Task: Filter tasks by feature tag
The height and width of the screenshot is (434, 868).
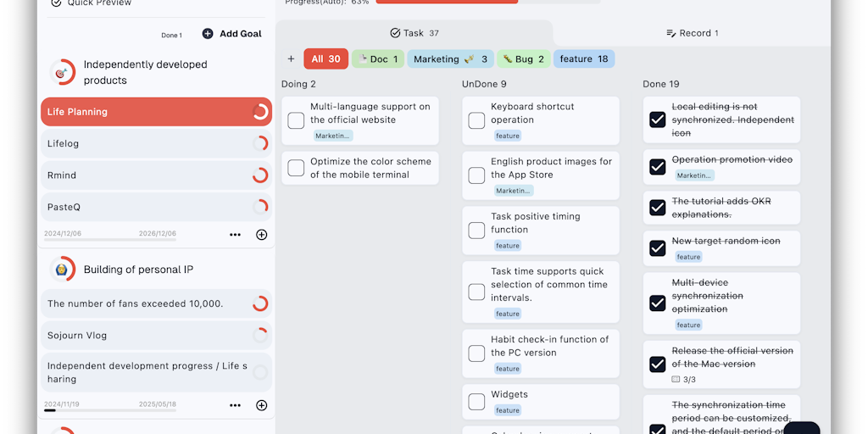Action: pyautogui.click(x=584, y=58)
